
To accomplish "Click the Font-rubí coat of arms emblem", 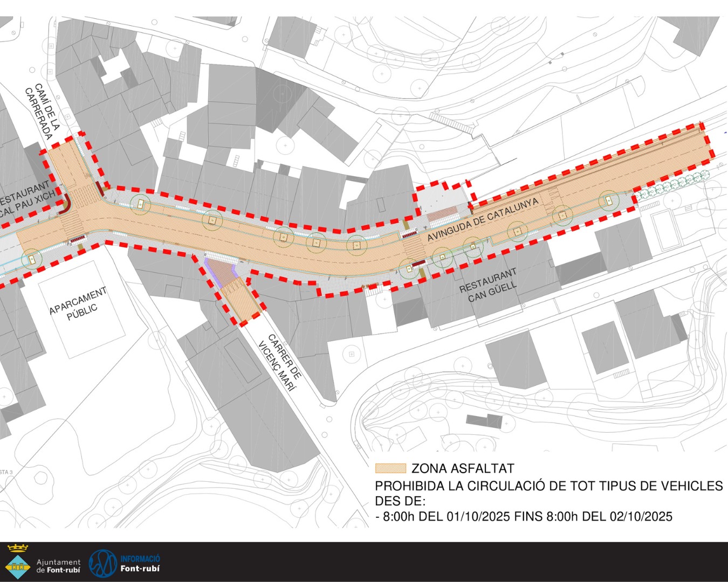I will [x=18, y=562].
